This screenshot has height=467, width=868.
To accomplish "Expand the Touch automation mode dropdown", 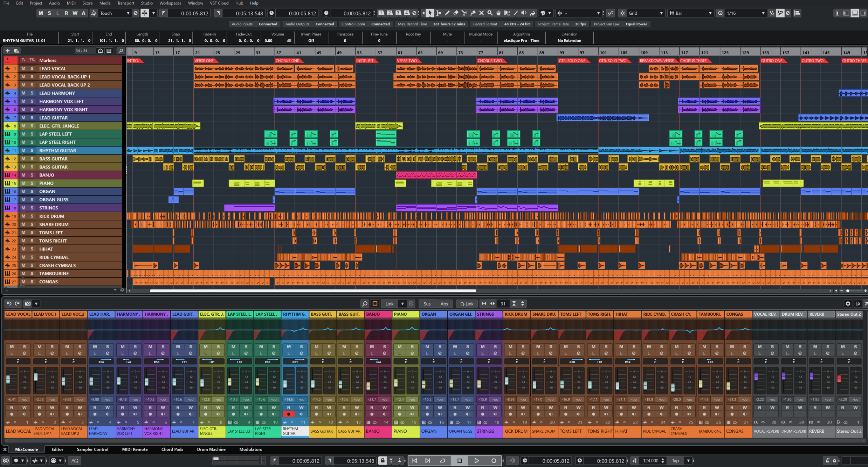I will click(x=128, y=13).
